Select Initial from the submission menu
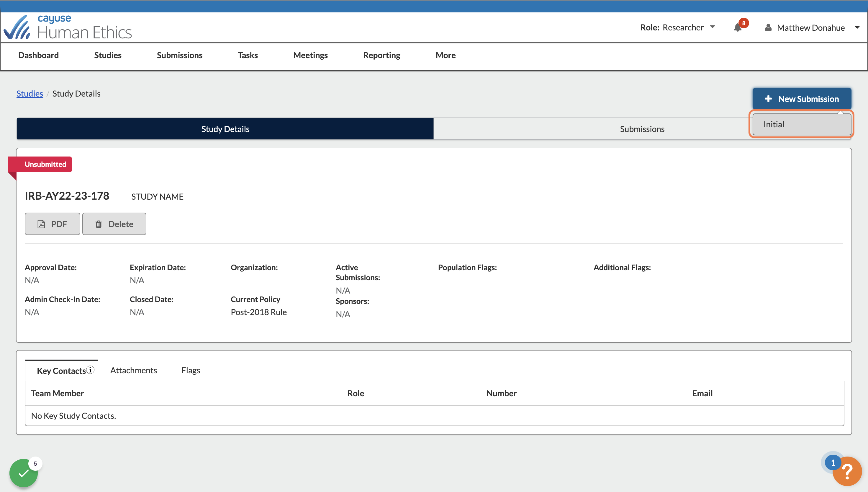This screenshot has height=492, width=868. [802, 124]
